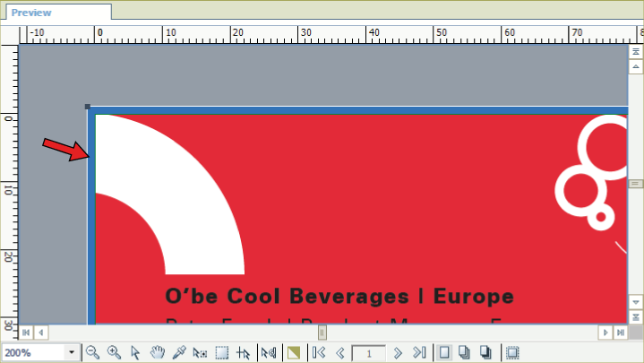The width and height of the screenshot is (644, 363).
Task: Toggle single page view mode
Action: (x=443, y=353)
